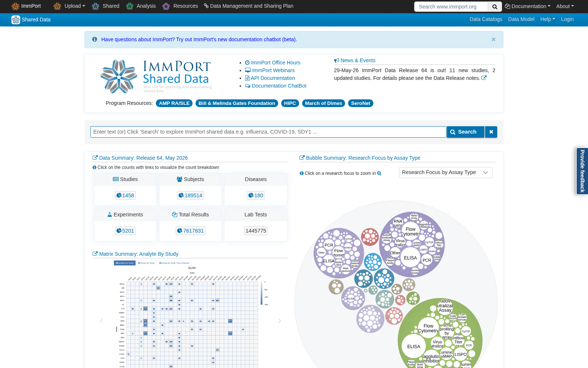Click the Total Results count 7617831

(x=190, y=231)
